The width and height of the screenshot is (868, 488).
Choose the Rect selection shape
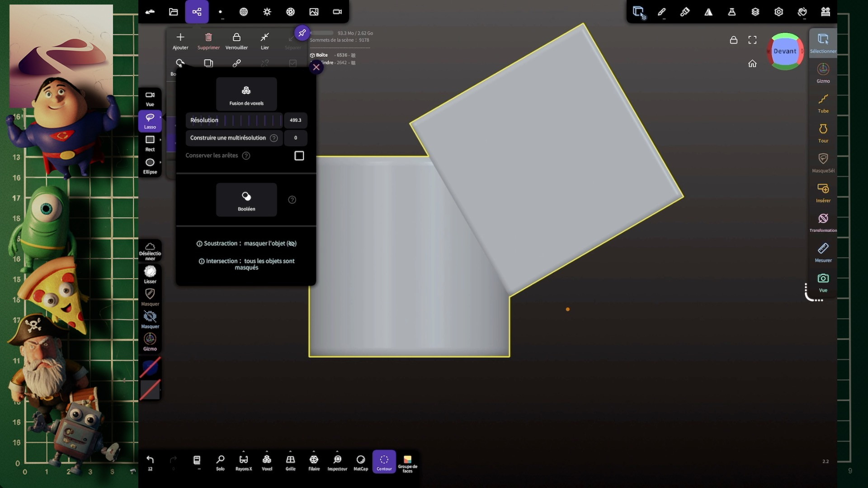[x=150, y=143]
